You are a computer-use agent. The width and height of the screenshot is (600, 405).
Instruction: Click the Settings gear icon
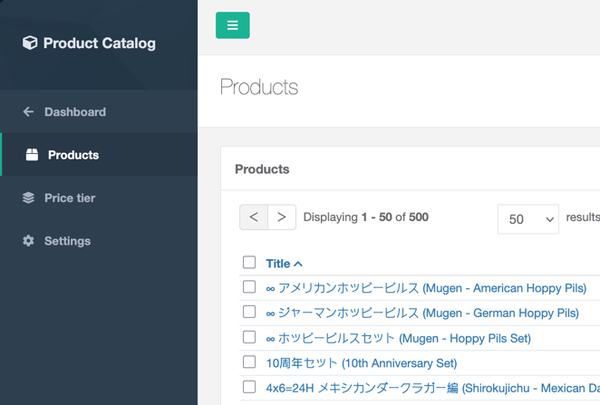[28, 241]
